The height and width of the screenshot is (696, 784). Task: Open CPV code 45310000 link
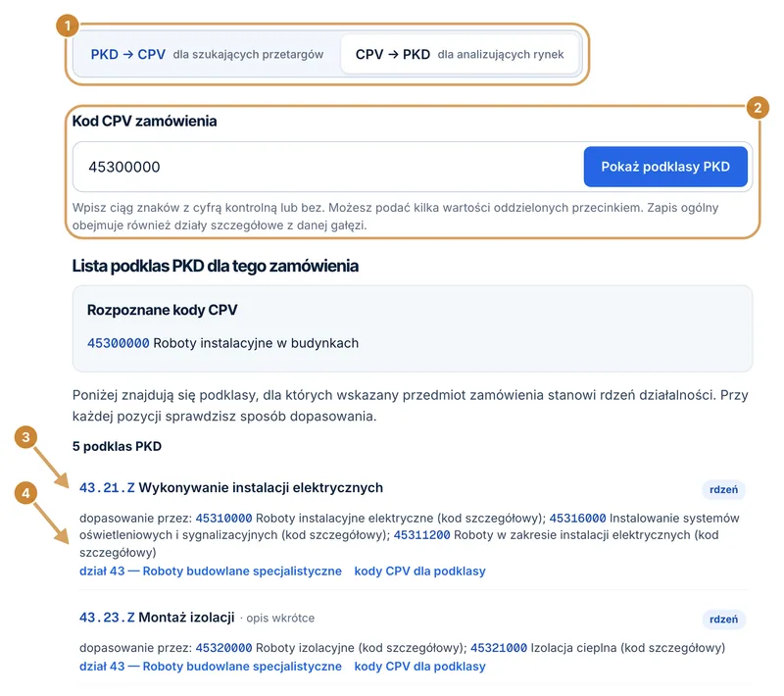(x=223, y=518)
